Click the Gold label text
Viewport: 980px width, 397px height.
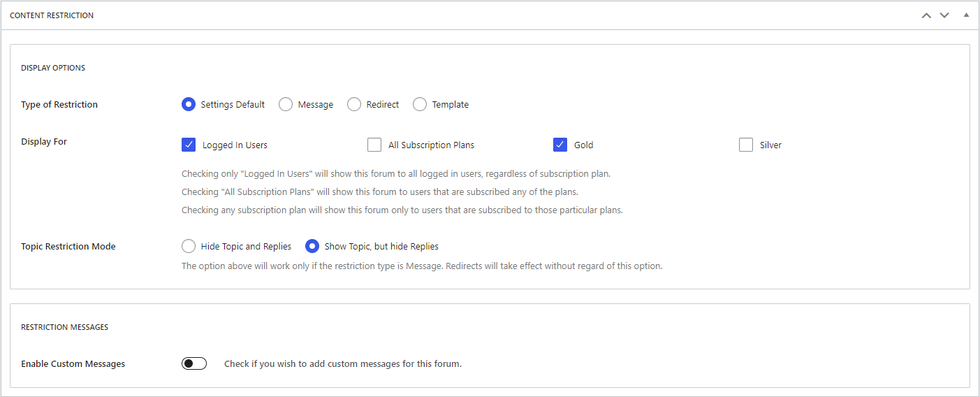coord(583,145)
